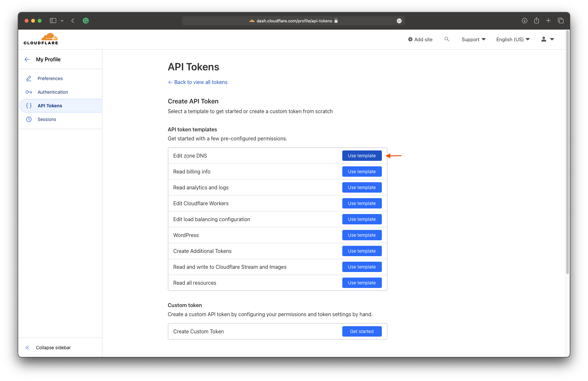The height and width of the screenshot is (381, 588).
Task: Click the Safari downloads icon
Action: (x=524, y=21)
